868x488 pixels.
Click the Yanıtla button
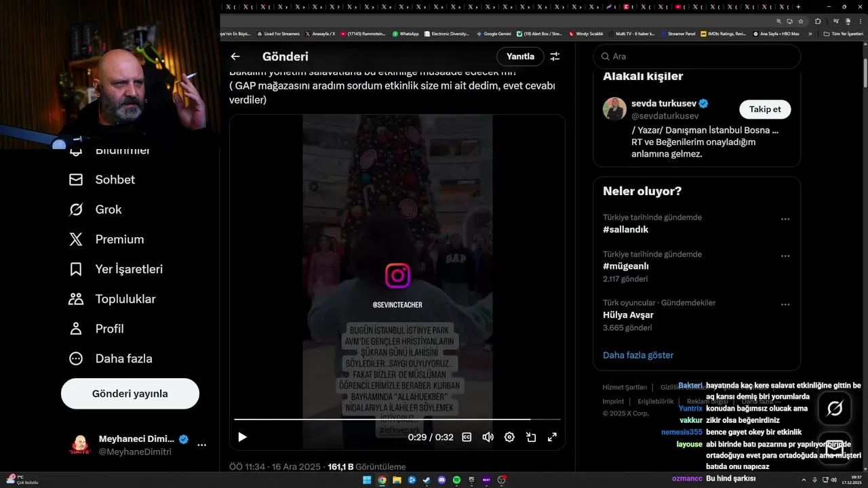click(520, 56)
